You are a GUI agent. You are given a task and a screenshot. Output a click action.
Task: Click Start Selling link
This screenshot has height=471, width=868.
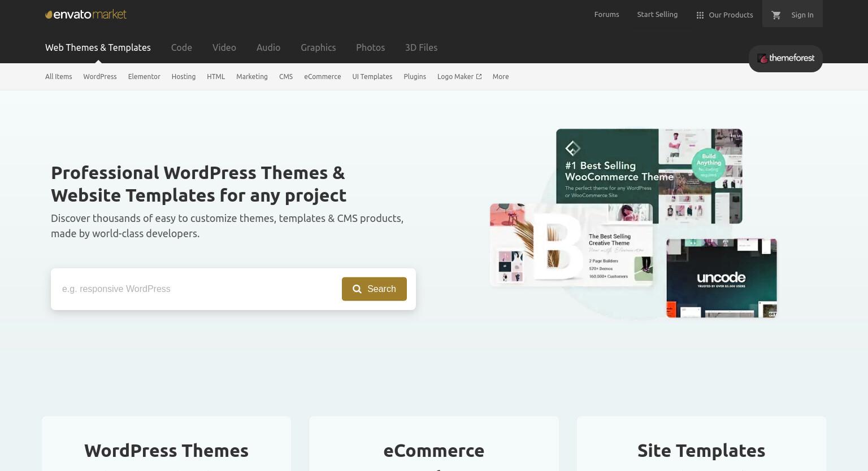tap(657, 15)
